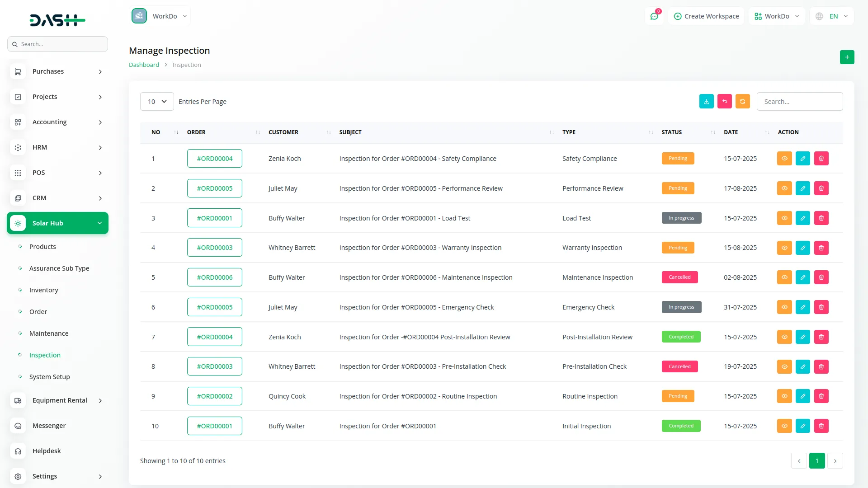Open the messages chat icon in header
The image size is (868, 488).
pyautogui.click(x=654, y=16)
